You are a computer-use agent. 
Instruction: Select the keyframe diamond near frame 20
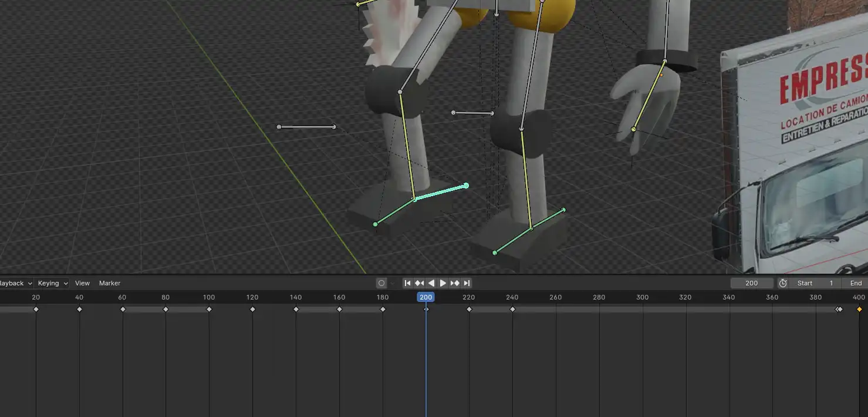pyautogui.click(x=36, y=308)
